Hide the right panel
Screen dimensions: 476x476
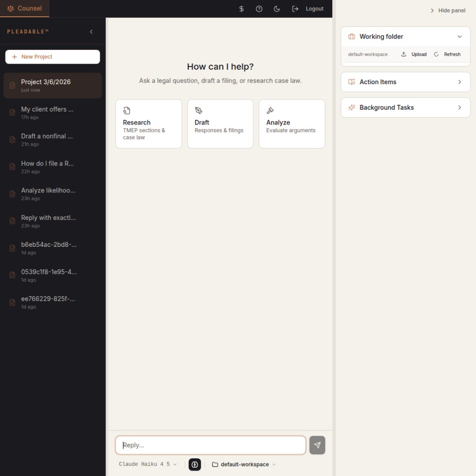click(447, 10)
